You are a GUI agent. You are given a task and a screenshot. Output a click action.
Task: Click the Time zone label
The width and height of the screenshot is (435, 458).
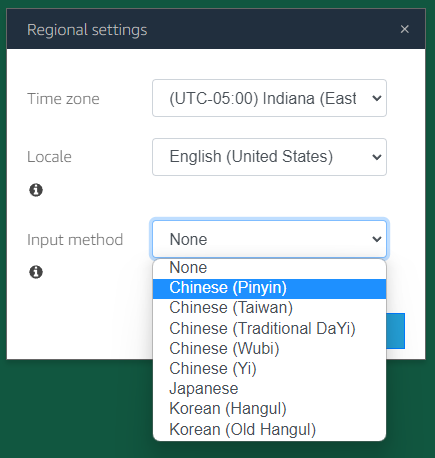(63, 99)
